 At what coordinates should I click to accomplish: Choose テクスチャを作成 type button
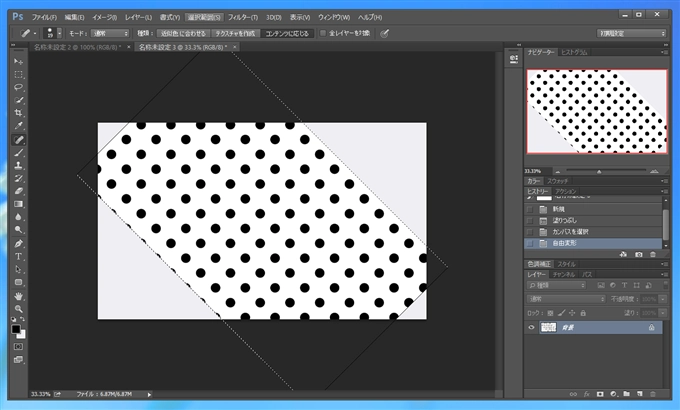pos(235,33)
